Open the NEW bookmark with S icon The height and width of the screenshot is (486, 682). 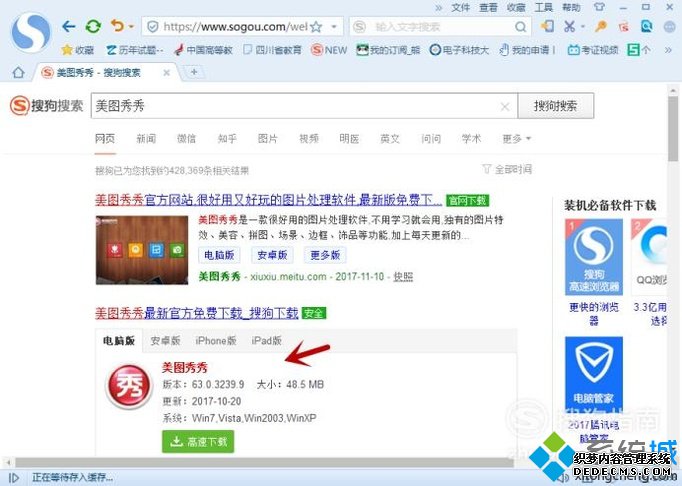(x=329, y=50)
